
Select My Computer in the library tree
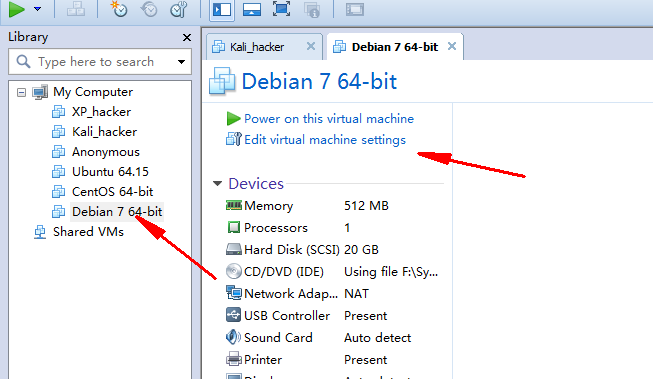[93, 92]
